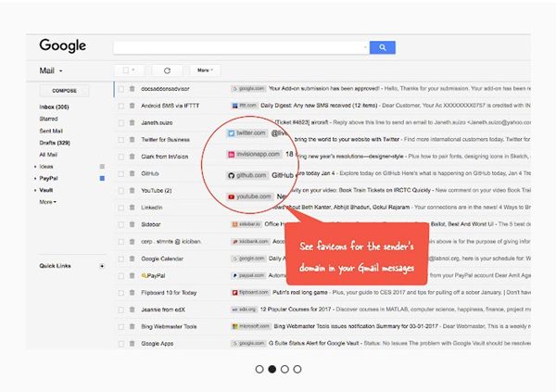The height and width of the screenshot is (392, 556).
Task: Select the Janeth.suizo email checkbox
Action: (x=120, y=123)
